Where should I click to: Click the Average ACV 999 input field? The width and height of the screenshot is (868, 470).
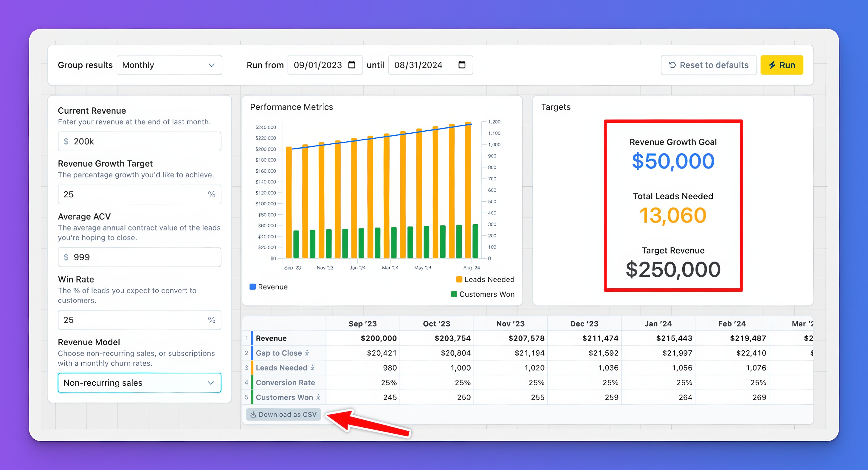pyautogui.click(x=139, y=257)
